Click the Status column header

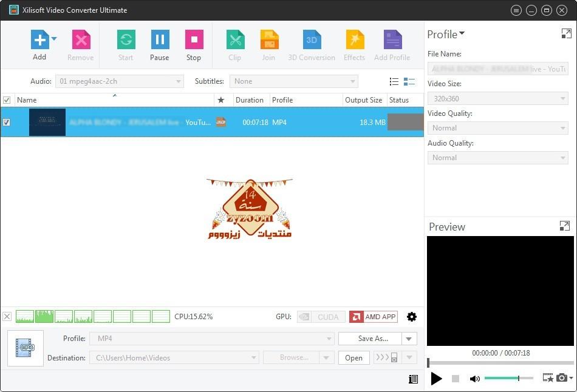405,100
